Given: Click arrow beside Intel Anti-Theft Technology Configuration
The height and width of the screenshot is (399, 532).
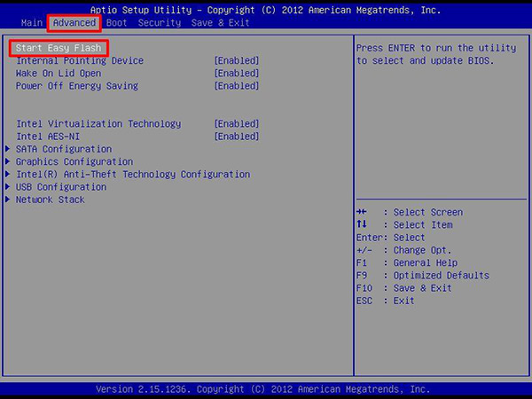Looking at the screenshot, I should point(8,175).
